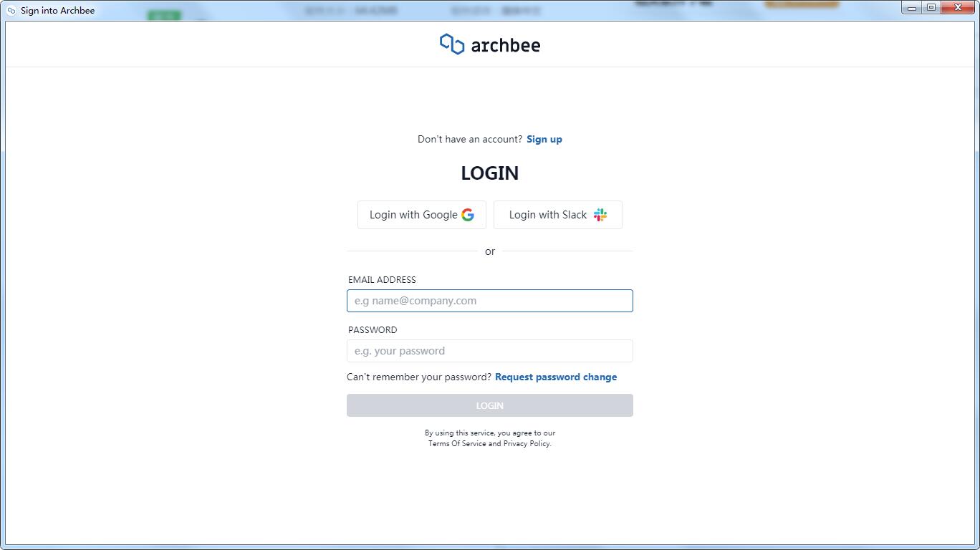This screenshot has width=980, height=550.
Task: Minimize the Sign into Archbee window
Action: point(912,8)
